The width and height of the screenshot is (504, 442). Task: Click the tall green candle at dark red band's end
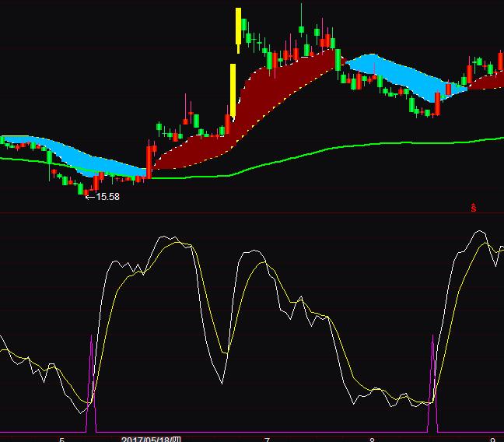click(x=338, y=58)
